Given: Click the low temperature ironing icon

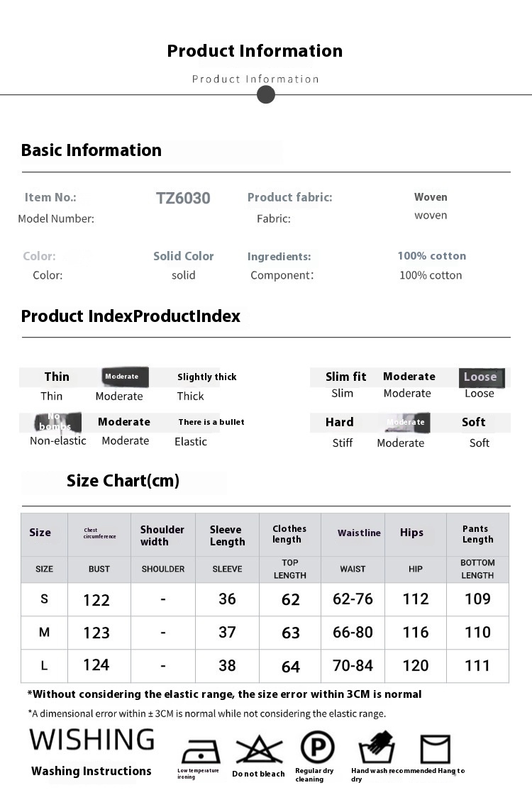Looking at the screenshot, I should [x=201, y=750].
